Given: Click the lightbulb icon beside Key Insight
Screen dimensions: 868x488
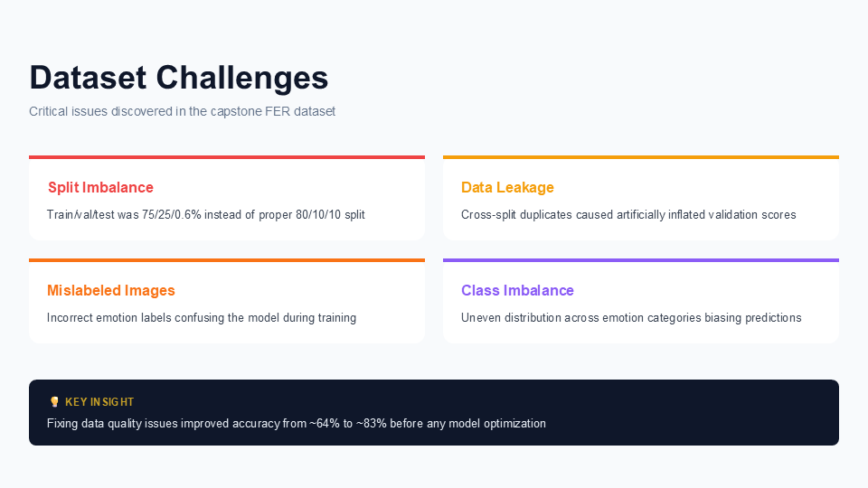Looking at the screenshot, I should [x=54, y=401].
